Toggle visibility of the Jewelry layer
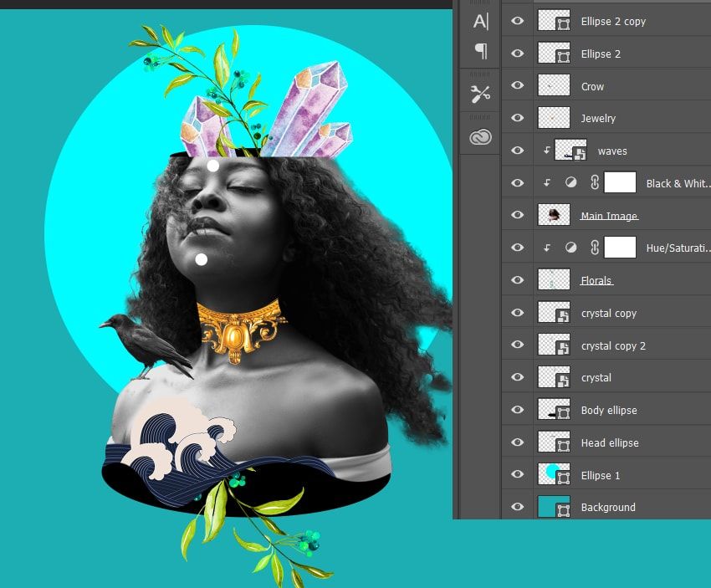Viewport: 711px width, 588px height. [518, 118]
